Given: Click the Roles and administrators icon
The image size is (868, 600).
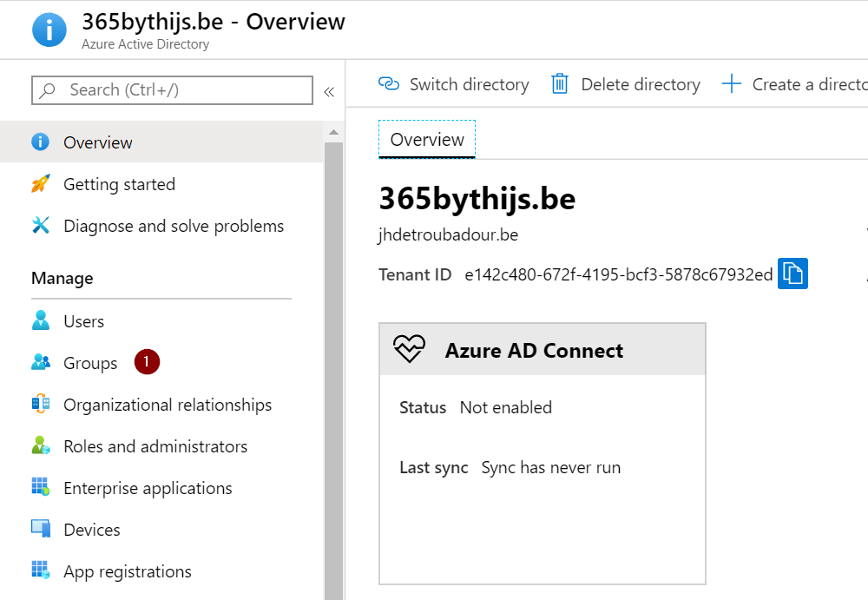Looking at the screenshot, I should coord(41,445).
